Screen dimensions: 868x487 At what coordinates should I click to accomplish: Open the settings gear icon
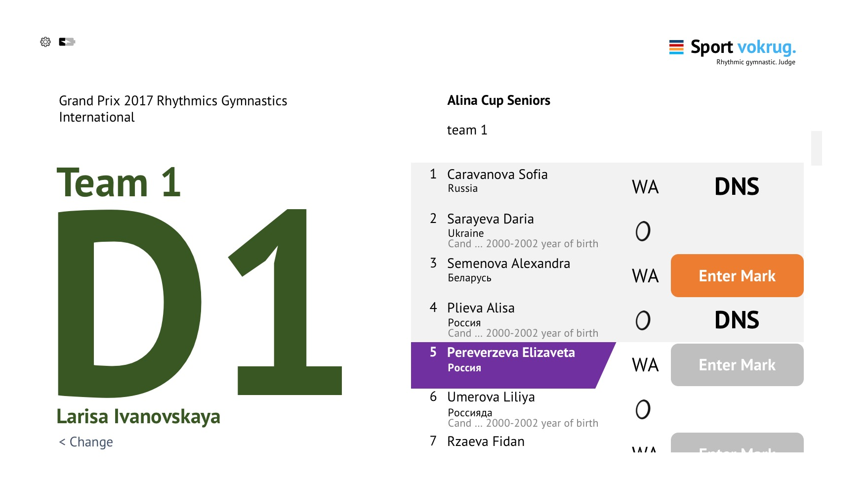(x=45, y=42)
